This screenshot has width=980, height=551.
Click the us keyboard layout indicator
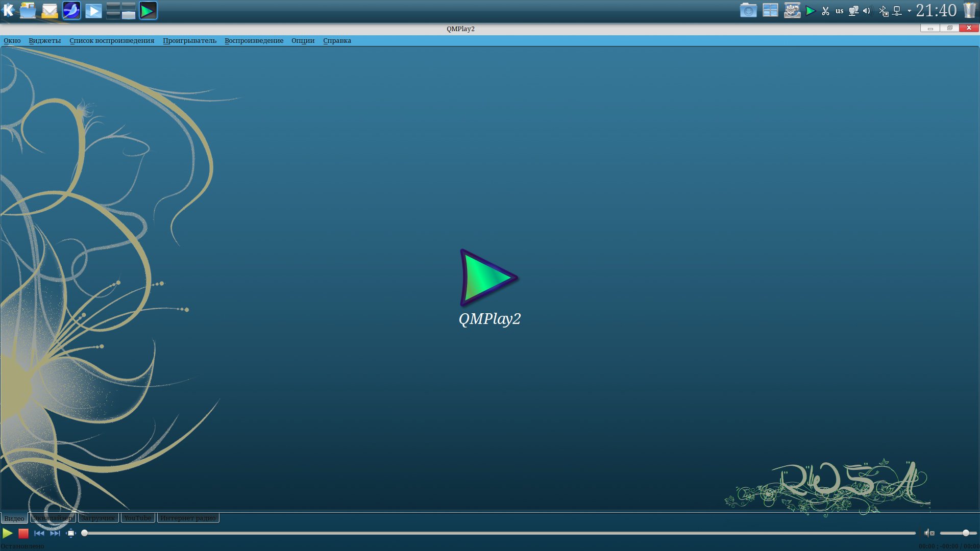840,11
